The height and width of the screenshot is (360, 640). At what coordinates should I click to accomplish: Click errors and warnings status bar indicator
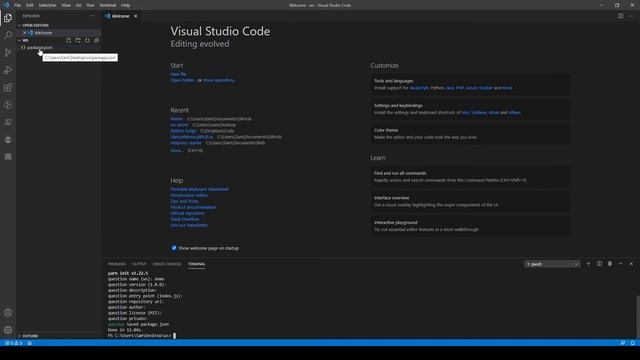13,343
